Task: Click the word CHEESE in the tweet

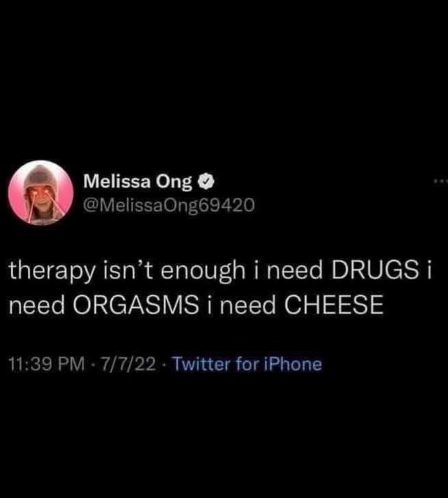Action: 334,305
